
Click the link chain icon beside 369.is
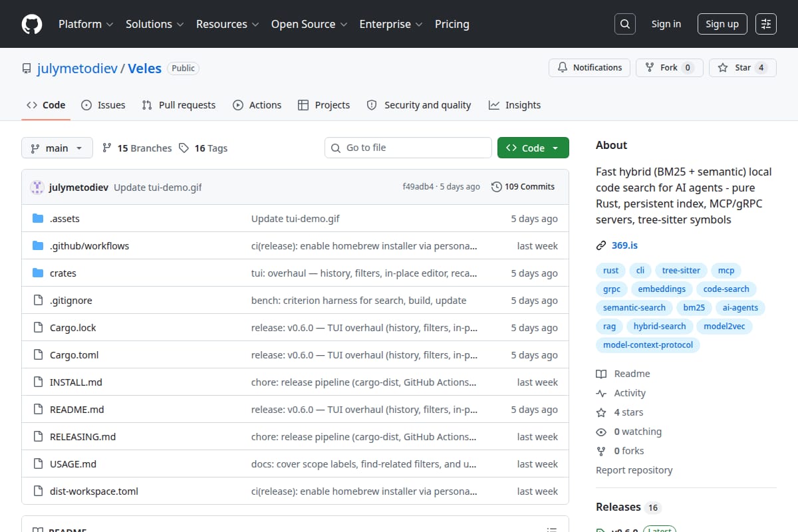coord(601,245)
